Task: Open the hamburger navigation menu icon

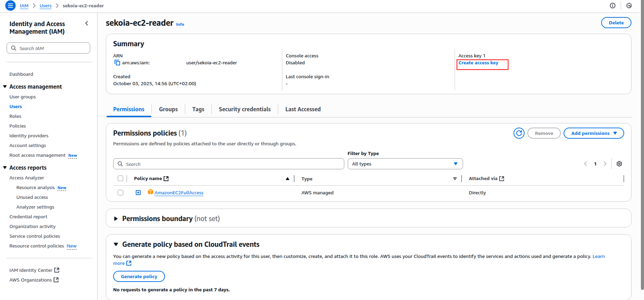Action: (x=10, y=6)
